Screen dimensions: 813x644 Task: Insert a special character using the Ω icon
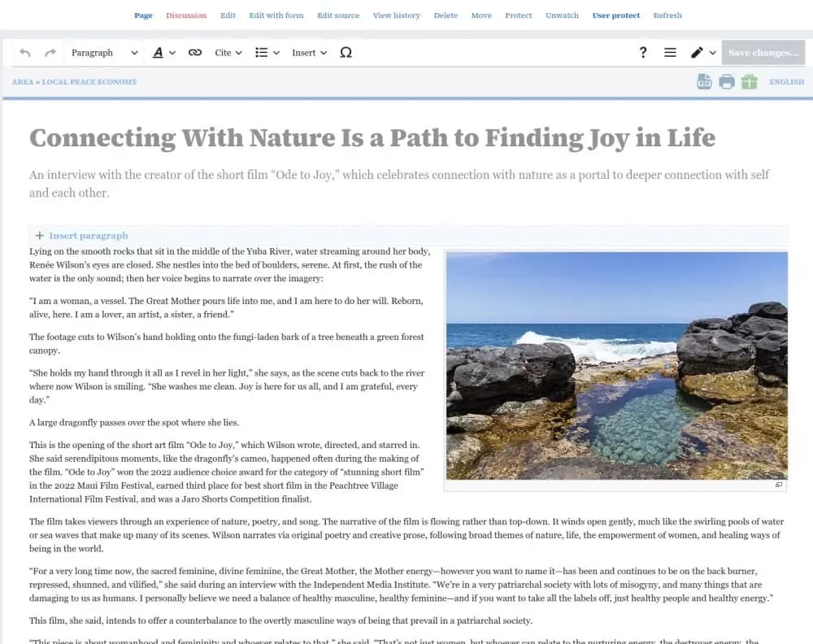pos(346,52)
